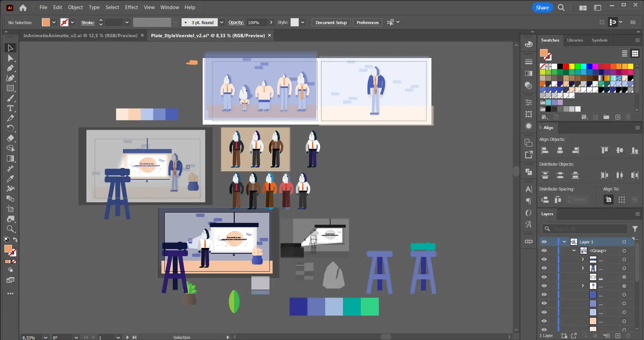The height and width of the screenshot is (340, 644).
Task: Choose the Type tool
Action: 10,108
